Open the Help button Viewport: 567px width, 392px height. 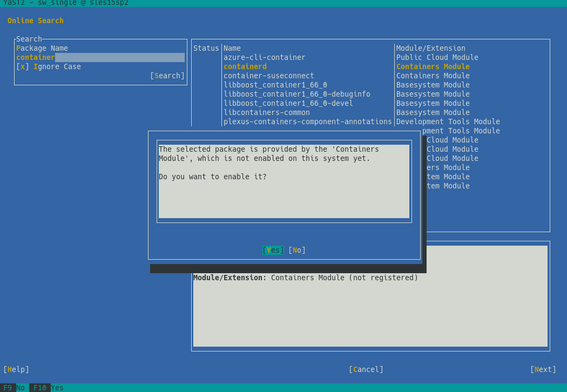point(16,369)
